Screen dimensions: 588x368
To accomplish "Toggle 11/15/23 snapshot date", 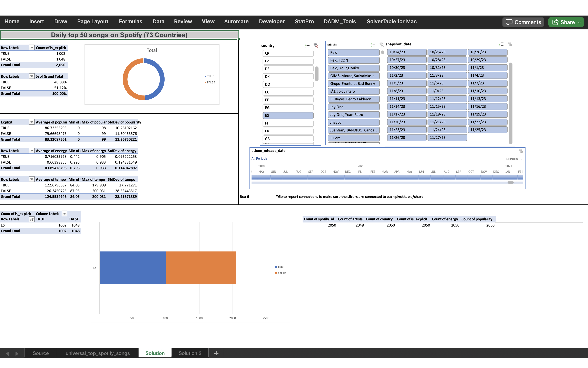I will click(x=447, y=106).
